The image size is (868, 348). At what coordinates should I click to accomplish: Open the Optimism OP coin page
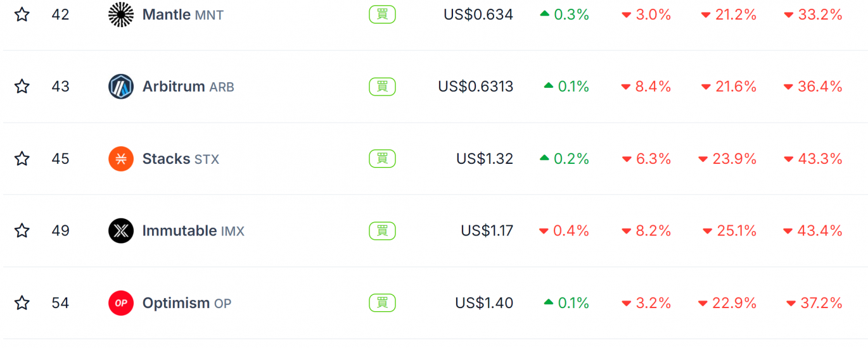pos(187,303)
